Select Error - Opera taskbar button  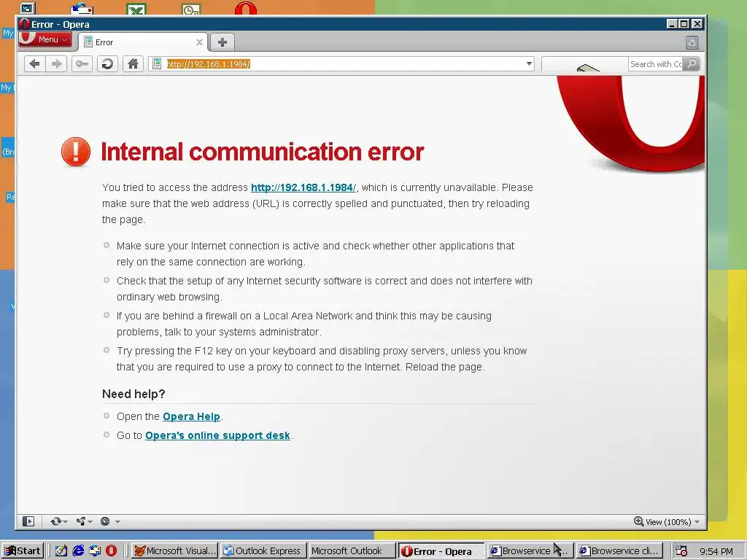click(441, 551)
